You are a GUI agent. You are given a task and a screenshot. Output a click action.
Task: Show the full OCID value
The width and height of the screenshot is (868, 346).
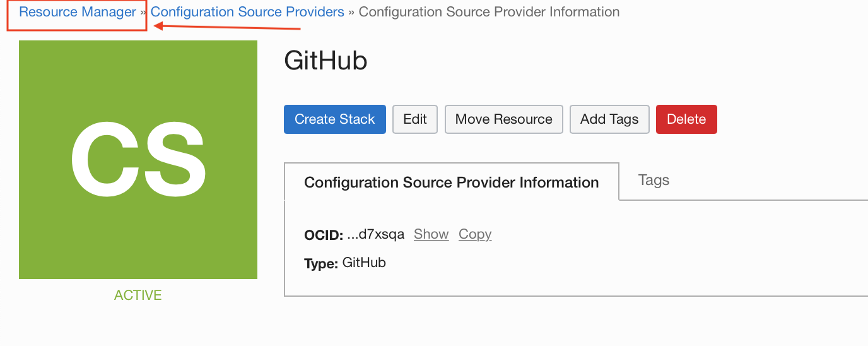(x=431, y=234)
